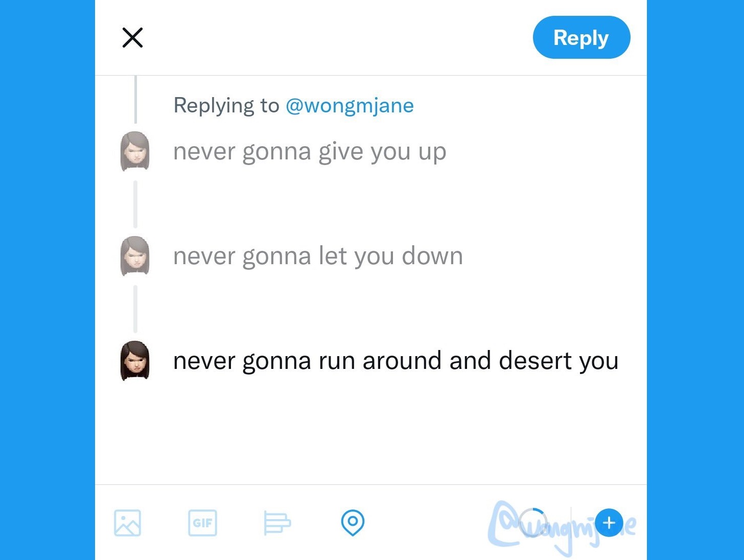Focus the 'never gonna let you down' draft
Screen dimensions: 744x560
(318, 256)
